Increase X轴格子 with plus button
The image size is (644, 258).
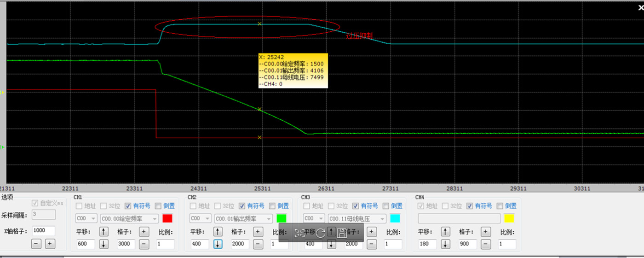pos(50,244)
